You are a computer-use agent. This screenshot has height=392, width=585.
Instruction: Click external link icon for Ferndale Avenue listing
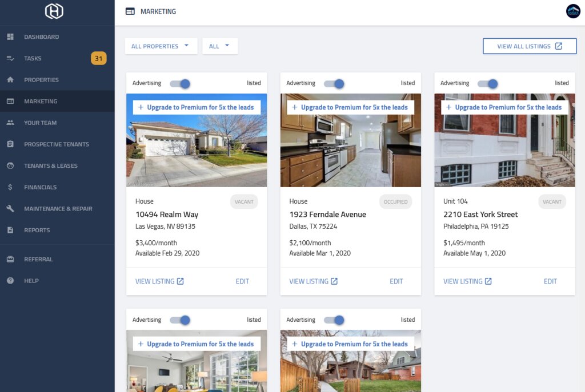(x=334, y=281)
